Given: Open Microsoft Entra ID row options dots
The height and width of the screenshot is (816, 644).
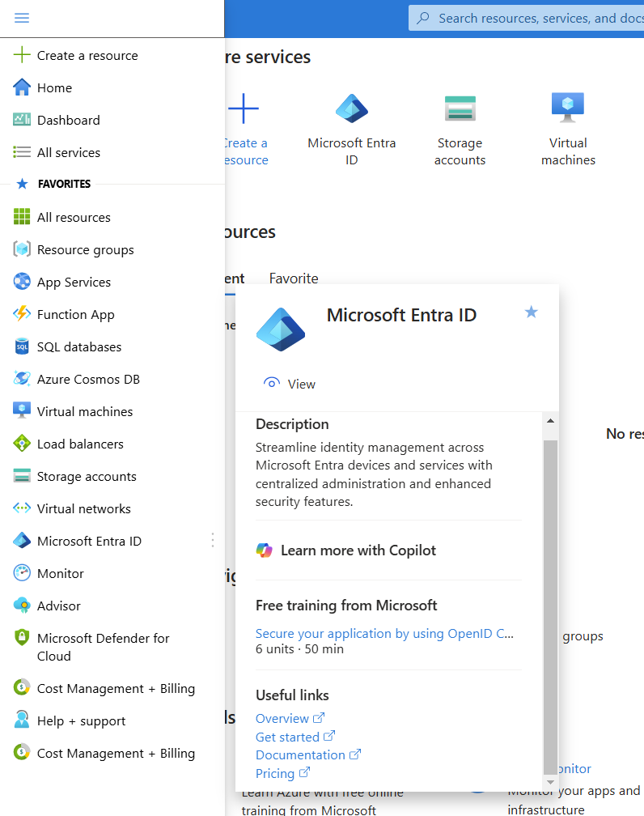Looking at the screenshot, I should pos(213,541).
